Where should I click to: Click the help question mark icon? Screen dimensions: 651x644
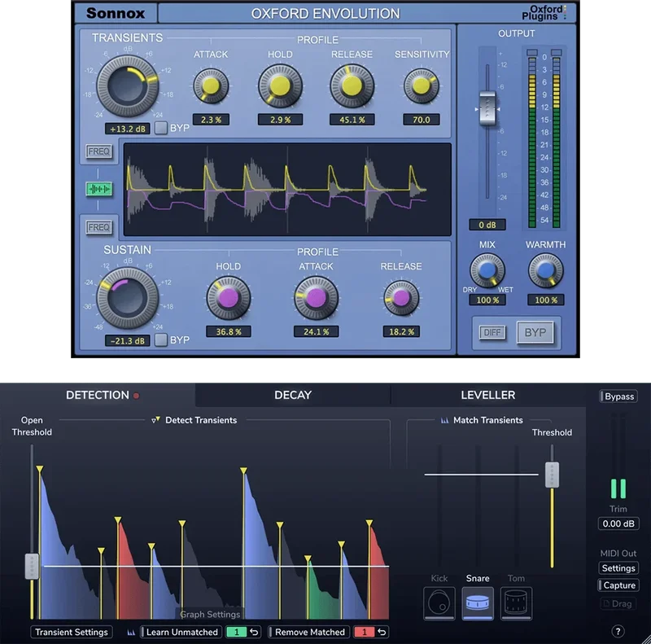pyautogui.click(x=618, y=632)
